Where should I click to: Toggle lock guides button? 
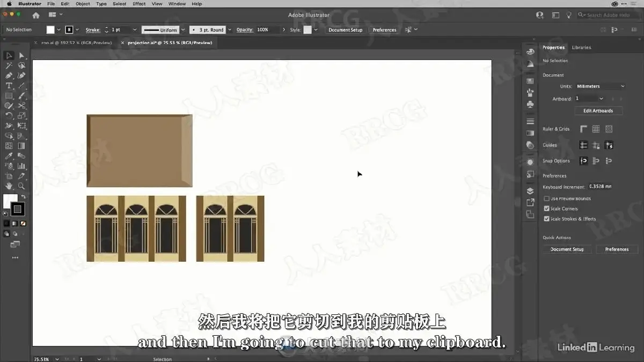pos(596,145)
